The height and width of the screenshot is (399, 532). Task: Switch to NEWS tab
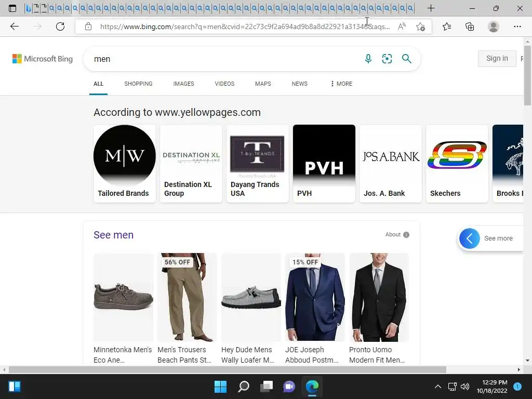300,84
